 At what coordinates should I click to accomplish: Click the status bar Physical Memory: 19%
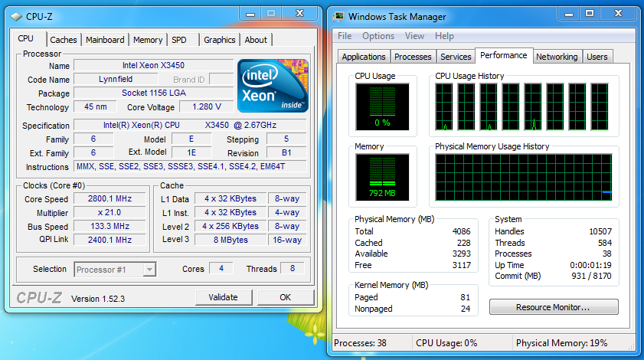coord(561,343)
